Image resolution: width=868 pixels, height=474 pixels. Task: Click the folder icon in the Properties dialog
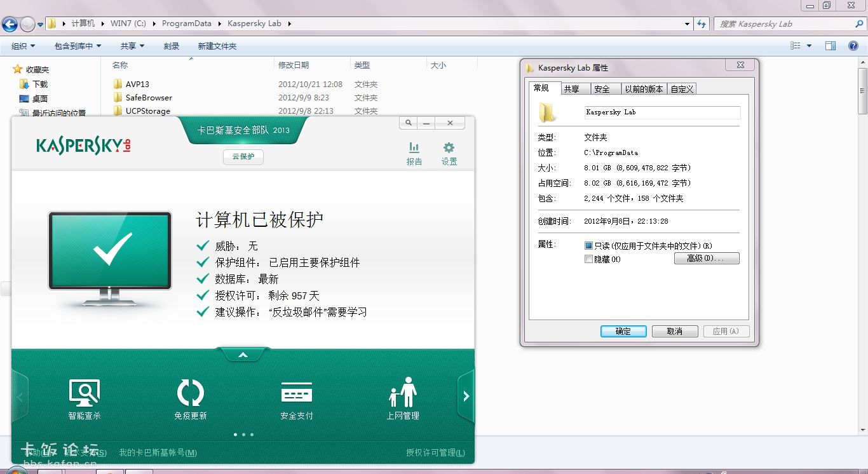click(548, 112)
